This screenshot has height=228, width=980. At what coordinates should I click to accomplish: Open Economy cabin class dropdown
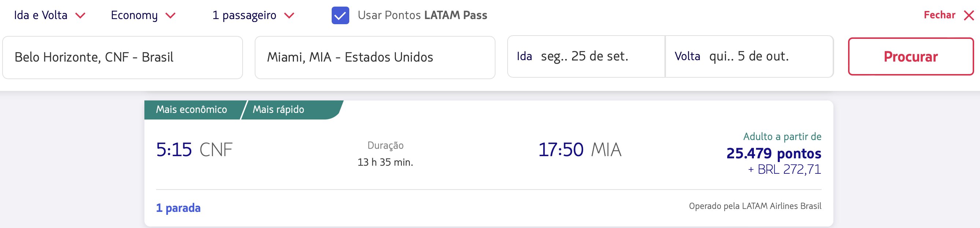coord(143,15)
